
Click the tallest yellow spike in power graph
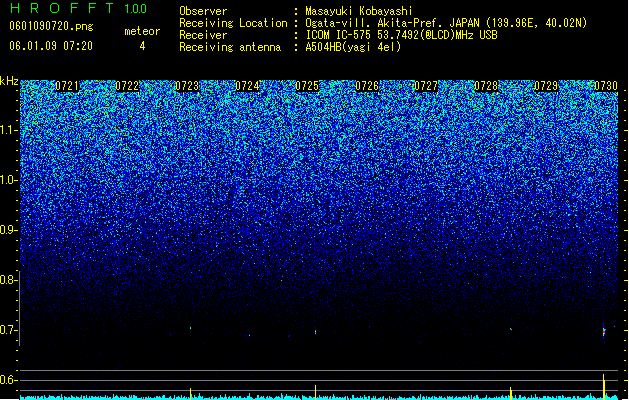tap(604, 386)
